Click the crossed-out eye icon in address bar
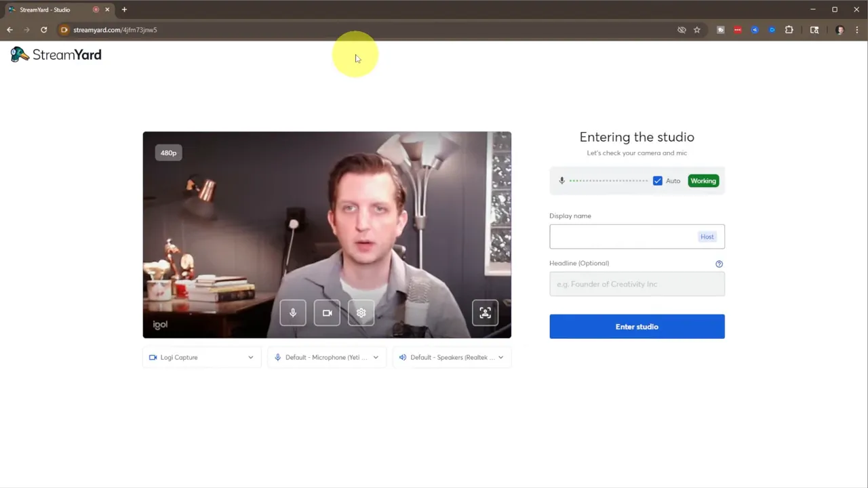This screenshot has height=488, width=868. 682,30
